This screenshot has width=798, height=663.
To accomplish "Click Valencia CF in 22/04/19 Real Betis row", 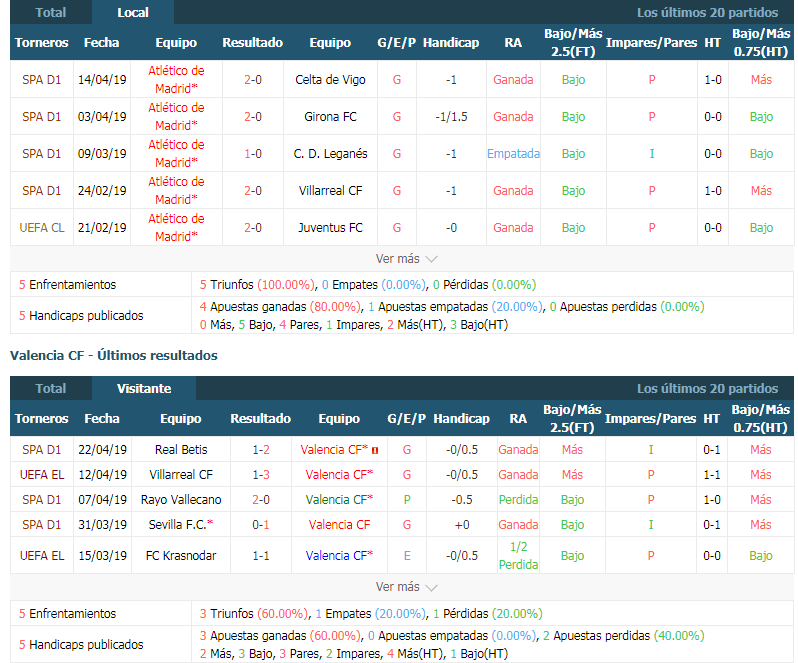I will point(334,449).
